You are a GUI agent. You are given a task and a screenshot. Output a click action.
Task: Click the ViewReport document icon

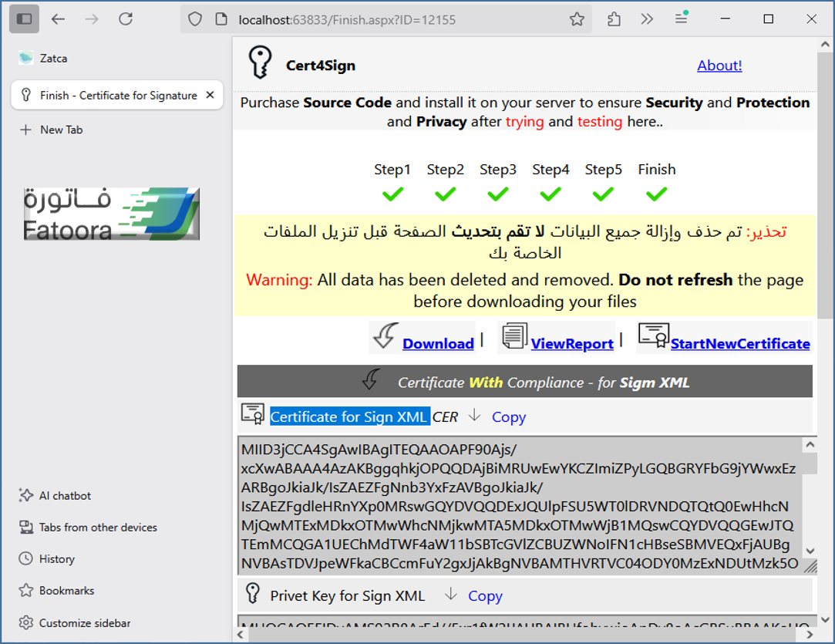pyautogui.click(x=513, y=336)
